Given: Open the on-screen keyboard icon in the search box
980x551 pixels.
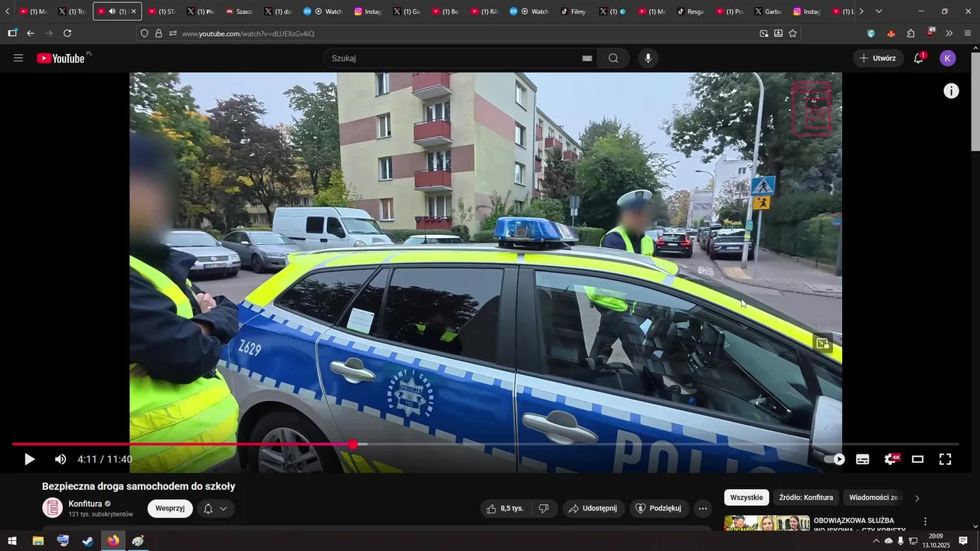Looking at the screenshot, I should tap(587, 58).
